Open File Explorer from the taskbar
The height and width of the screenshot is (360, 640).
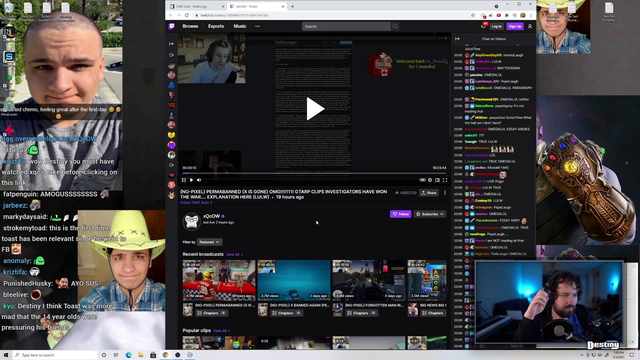point(141,355)
